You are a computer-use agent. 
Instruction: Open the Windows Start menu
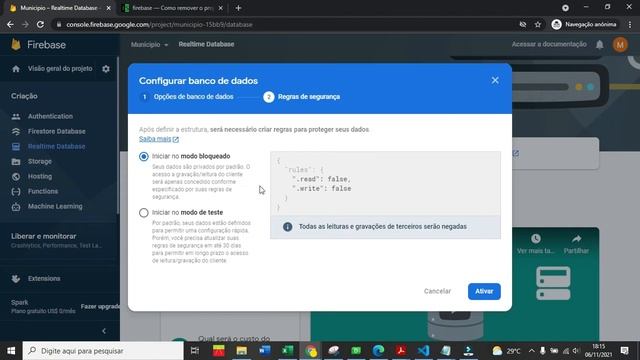pyautogui.click(x=11, y=351)
